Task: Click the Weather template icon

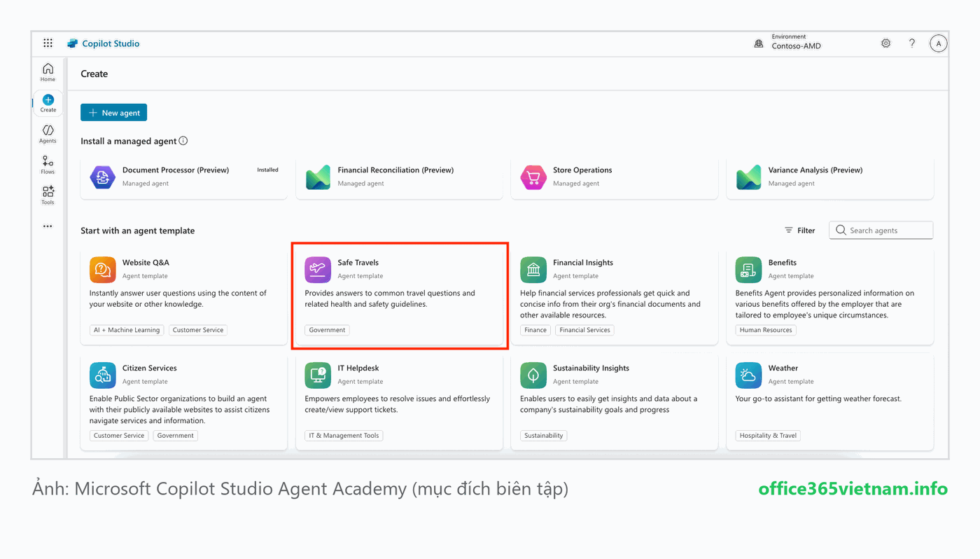Action: point(748,375)
